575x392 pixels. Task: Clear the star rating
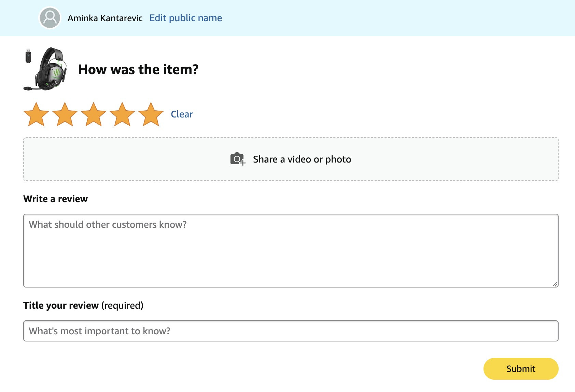(x=182, y=114)
